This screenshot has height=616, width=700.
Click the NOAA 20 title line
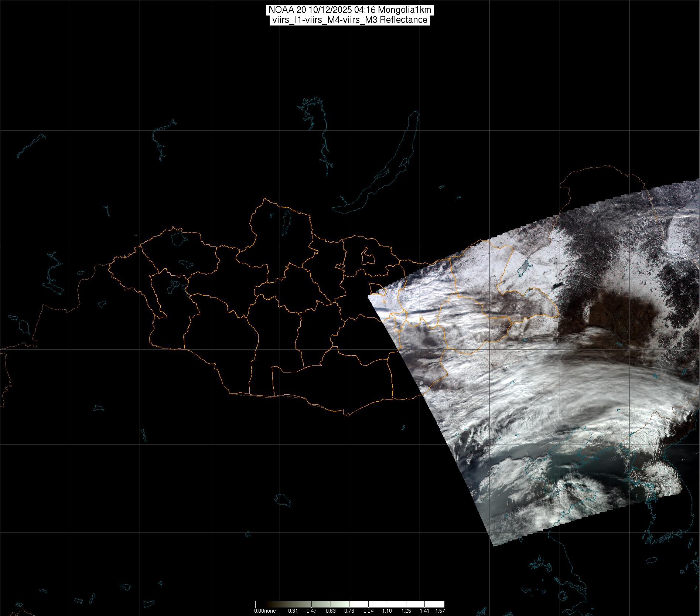(x=349, y=10)
